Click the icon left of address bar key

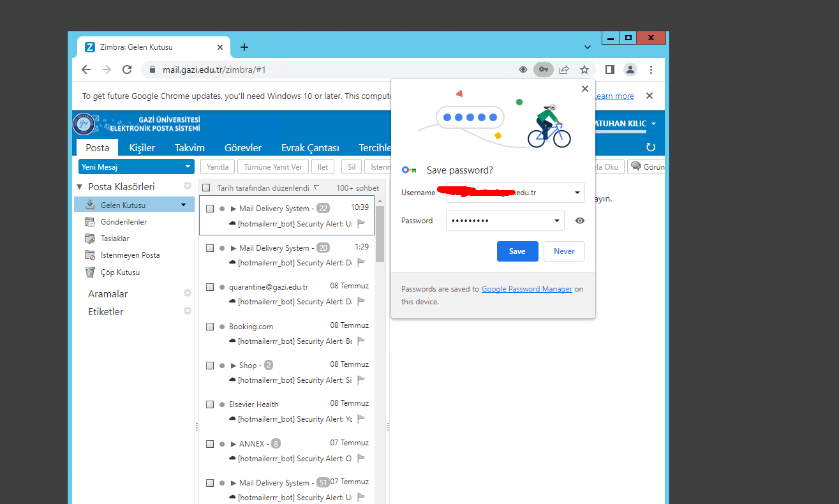(x=523, y=70)
